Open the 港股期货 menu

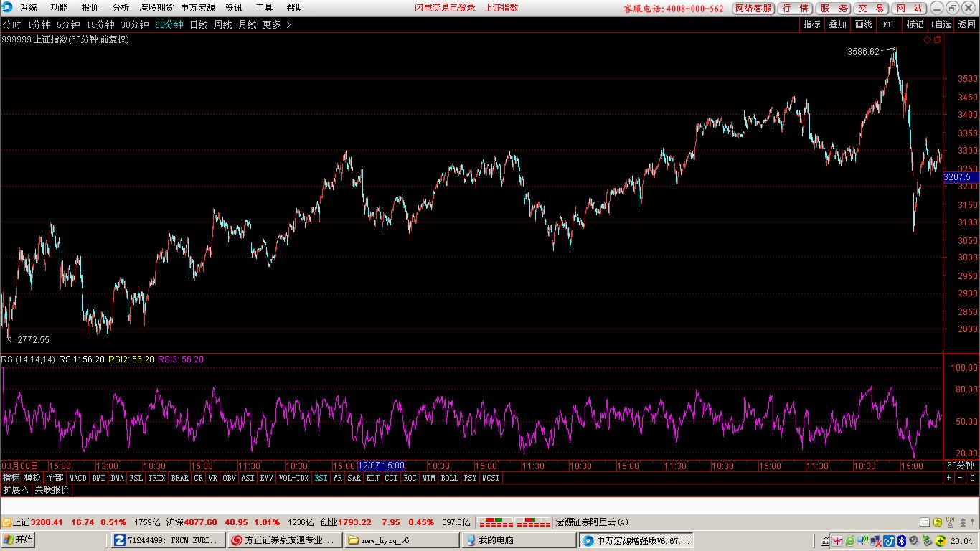[x=157, y=8]
